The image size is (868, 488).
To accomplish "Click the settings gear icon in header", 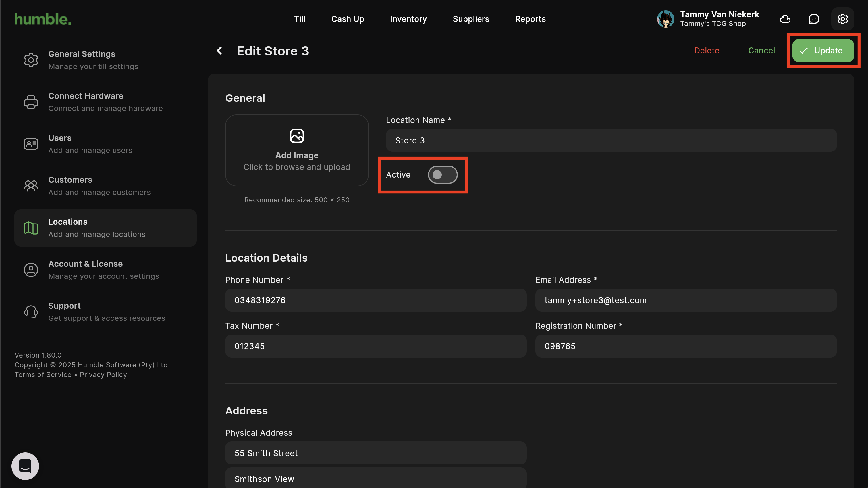I will 842,19.
